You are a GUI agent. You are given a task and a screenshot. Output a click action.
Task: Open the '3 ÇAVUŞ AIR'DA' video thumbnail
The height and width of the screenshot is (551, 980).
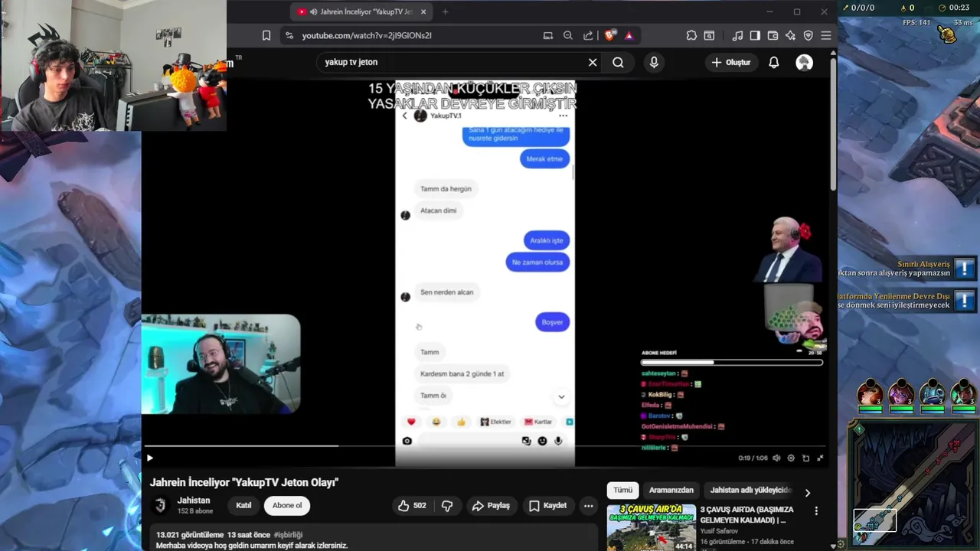pos(652,527)
